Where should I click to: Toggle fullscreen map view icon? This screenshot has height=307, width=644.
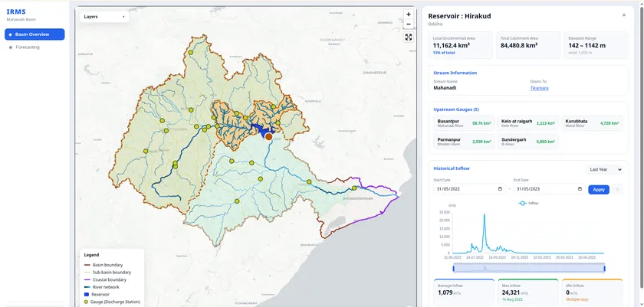pyautogui.click(x=408, y=38)
